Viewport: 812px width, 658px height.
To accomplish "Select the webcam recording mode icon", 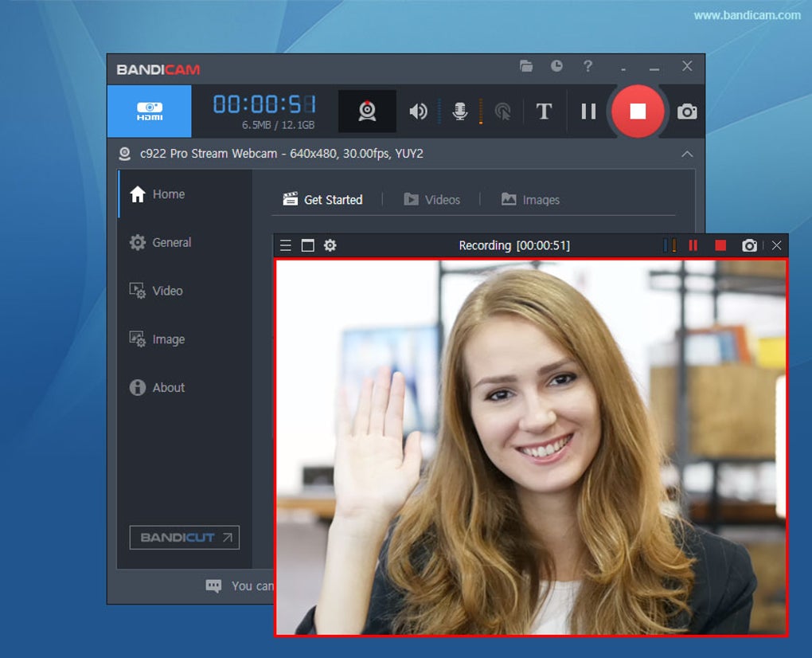I will (366, 111).
